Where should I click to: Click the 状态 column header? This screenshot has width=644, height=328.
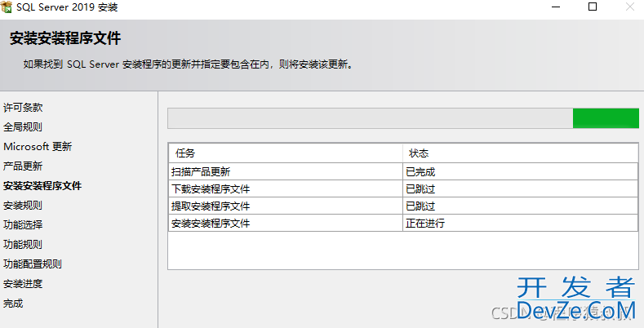click(x=521, y=153)
